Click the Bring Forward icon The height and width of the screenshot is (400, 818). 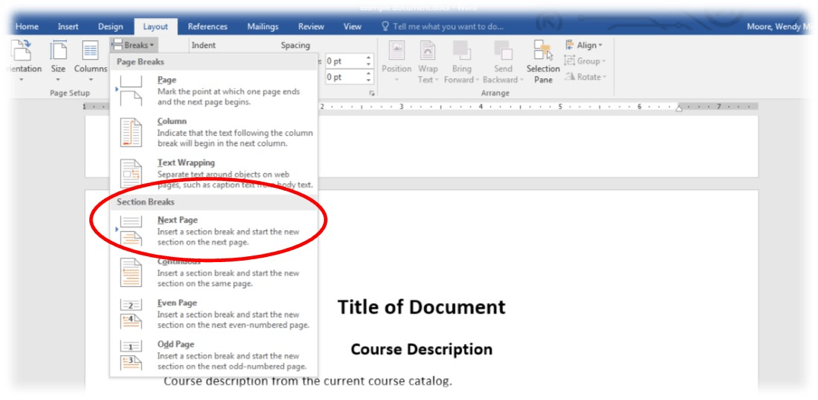pos(462,60)
